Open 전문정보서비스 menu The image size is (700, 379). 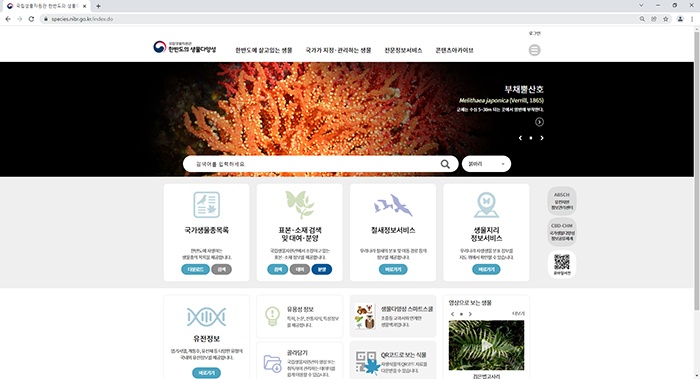(x=403, y=50)
